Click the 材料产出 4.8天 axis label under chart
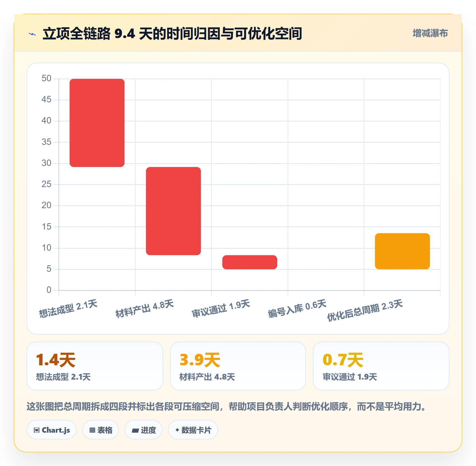This screenshot has width=476, height=466. [x=144, y=309]
